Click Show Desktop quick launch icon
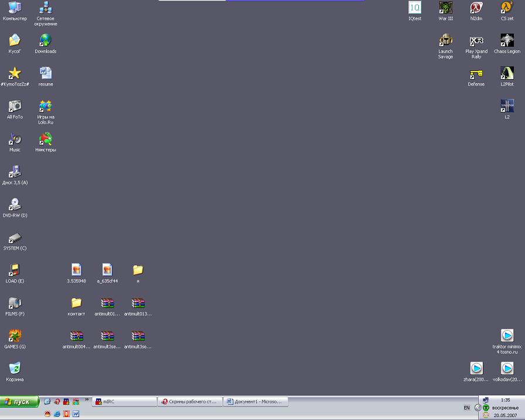Image resolution: width=525 pixels, height=420 pixels. tap(47, 401)
